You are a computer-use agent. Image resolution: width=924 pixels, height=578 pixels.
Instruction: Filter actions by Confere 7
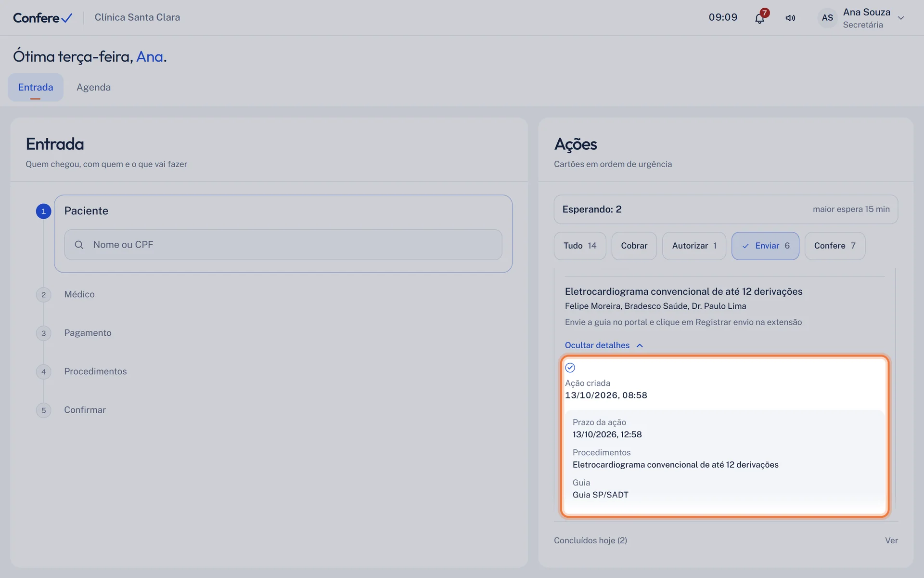tap(835, 246)
